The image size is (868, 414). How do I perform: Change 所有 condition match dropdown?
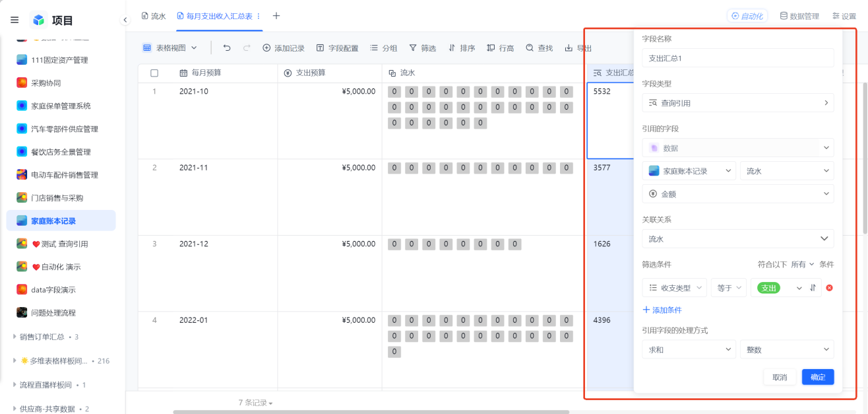tap(803, 264)
